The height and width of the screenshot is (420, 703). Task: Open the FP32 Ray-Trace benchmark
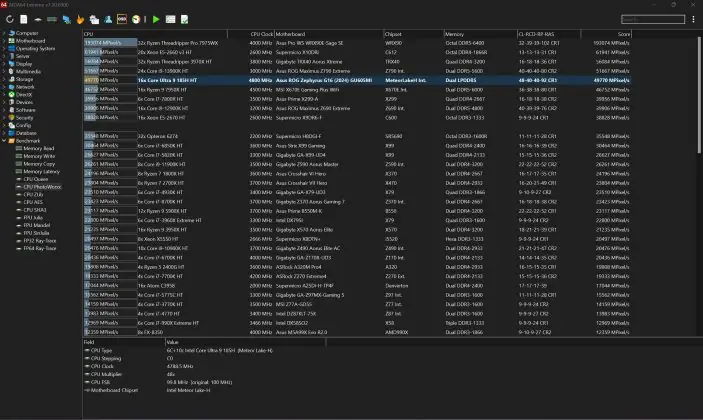[x=40, y=241]
